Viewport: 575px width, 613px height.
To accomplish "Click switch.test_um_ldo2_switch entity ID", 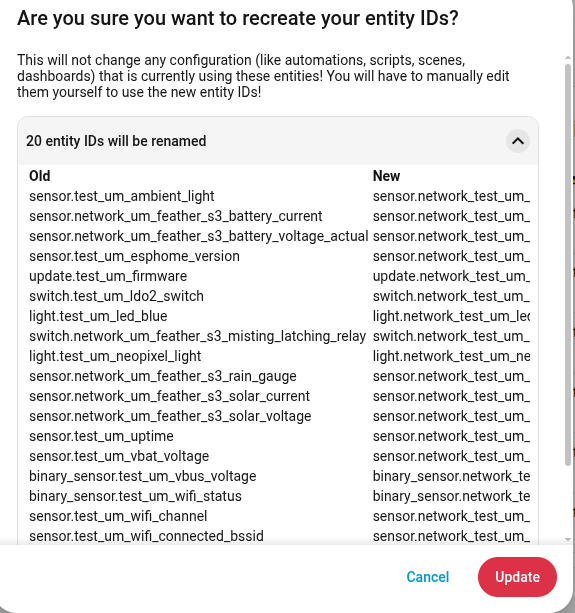I will [x=116, y=296].
